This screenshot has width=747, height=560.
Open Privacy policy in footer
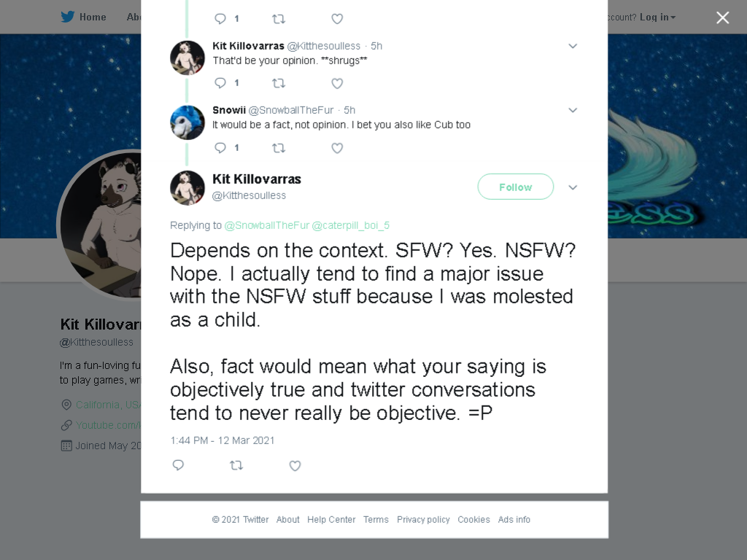[423, 519]
